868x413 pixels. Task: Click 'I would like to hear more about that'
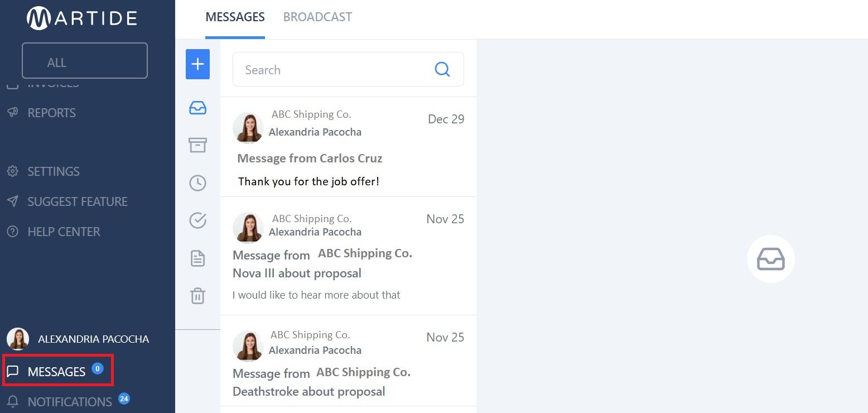click(316, 295)
